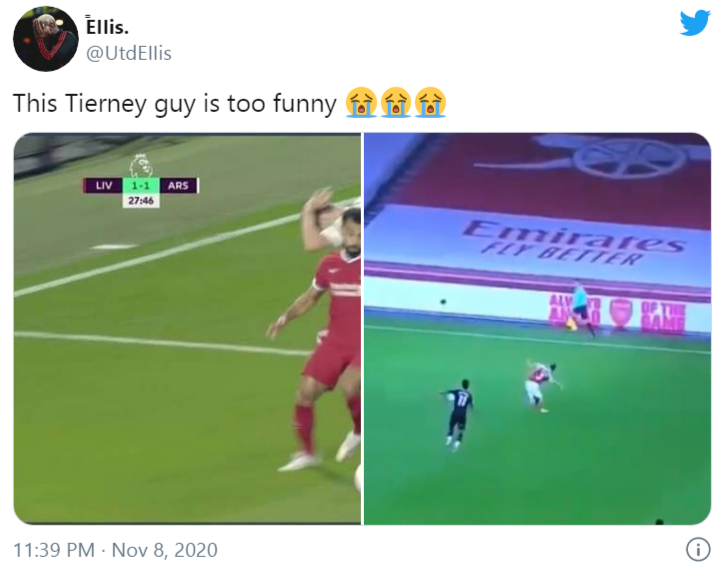This screenshot has width=726, height=564.
Task: Click the second crying emoji
Action: tap(396, 102)
